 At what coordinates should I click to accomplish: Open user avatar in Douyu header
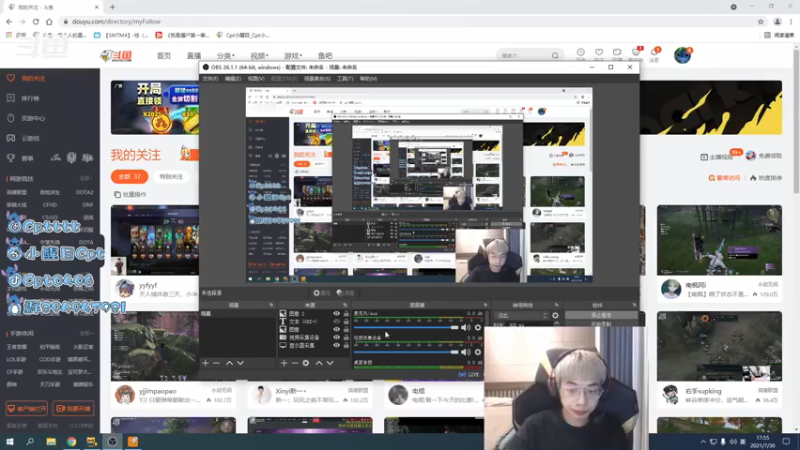pos(682,55)
